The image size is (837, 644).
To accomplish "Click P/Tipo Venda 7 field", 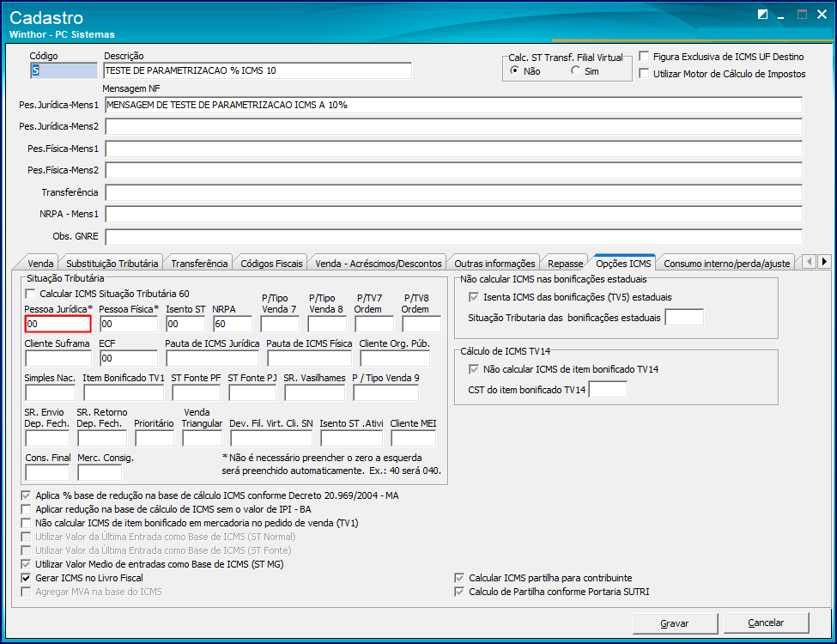I will pos(280,324).
